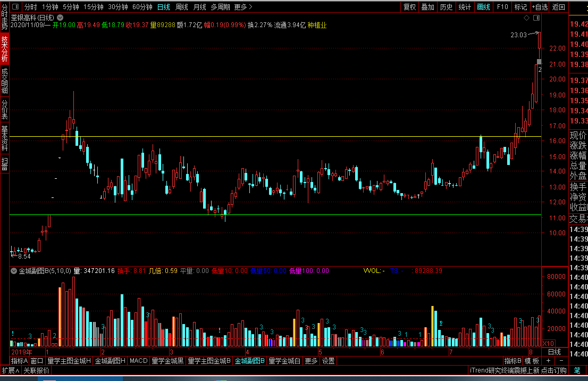
Task: Click the green horizontal support line
Action: click(x=275, y=214)
